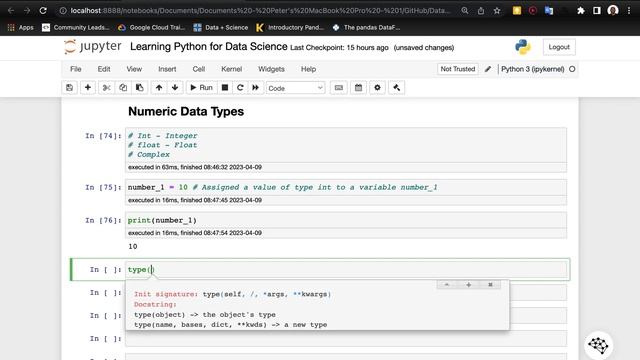Restart the kernel icon

[240, 88]
